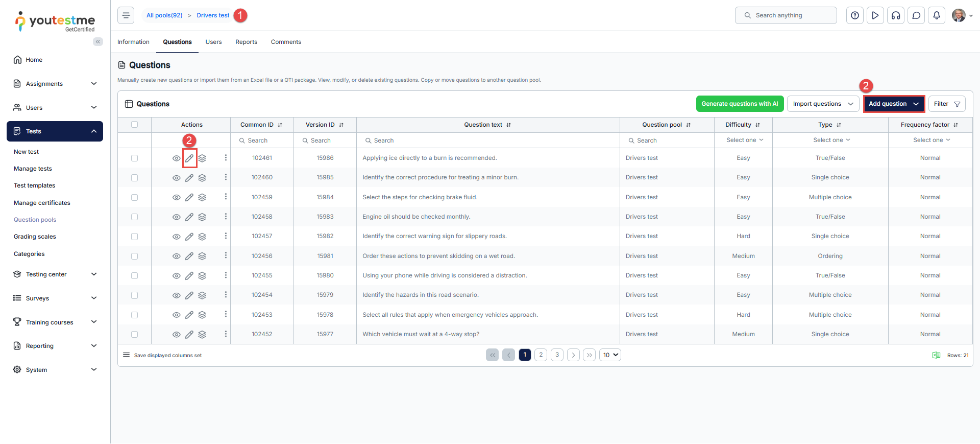Check the box for question 102461
The height and width of the screenshot is (444, 980).
tap(134, 158)
